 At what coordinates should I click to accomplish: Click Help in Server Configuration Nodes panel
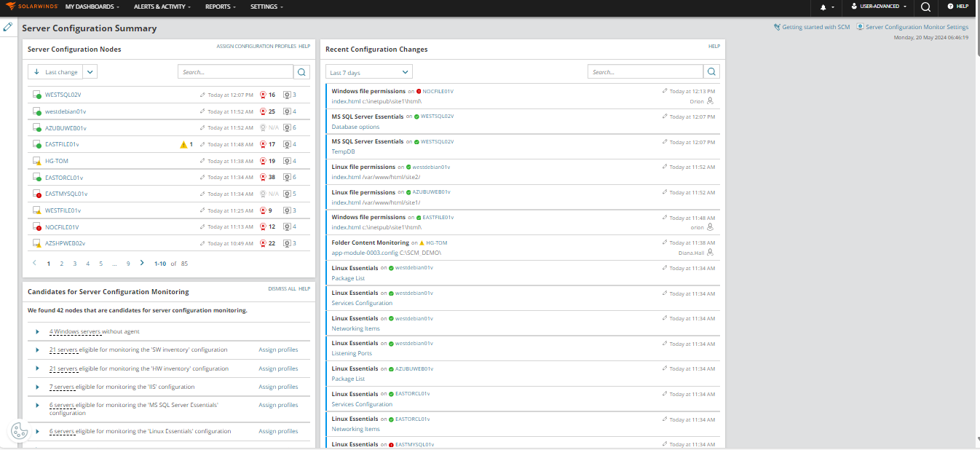[x=304, y=46]
